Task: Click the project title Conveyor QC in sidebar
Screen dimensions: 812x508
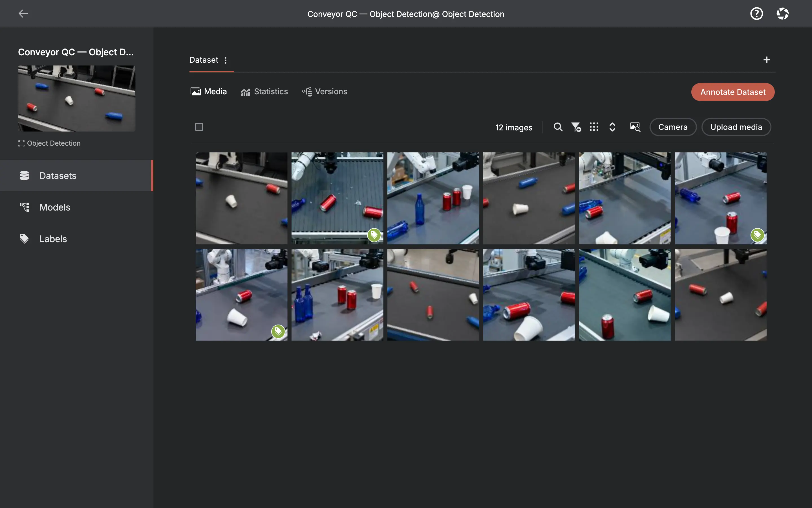Action: (76, 52)
